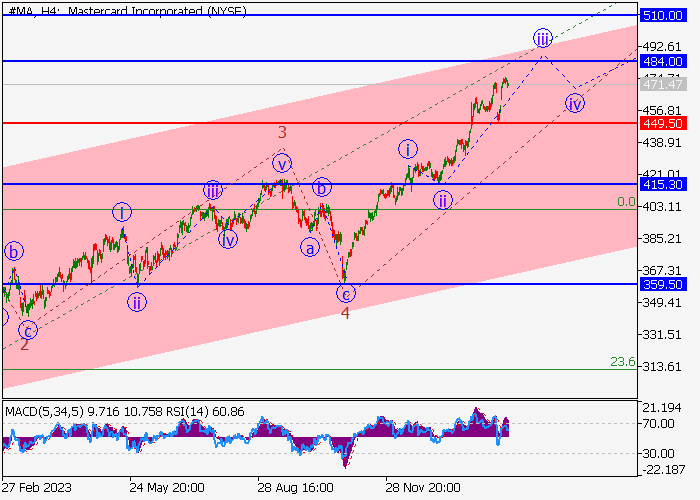Select circled wave a marker
Viewport: 700px width, 500px height.
(x=310, y=248)
